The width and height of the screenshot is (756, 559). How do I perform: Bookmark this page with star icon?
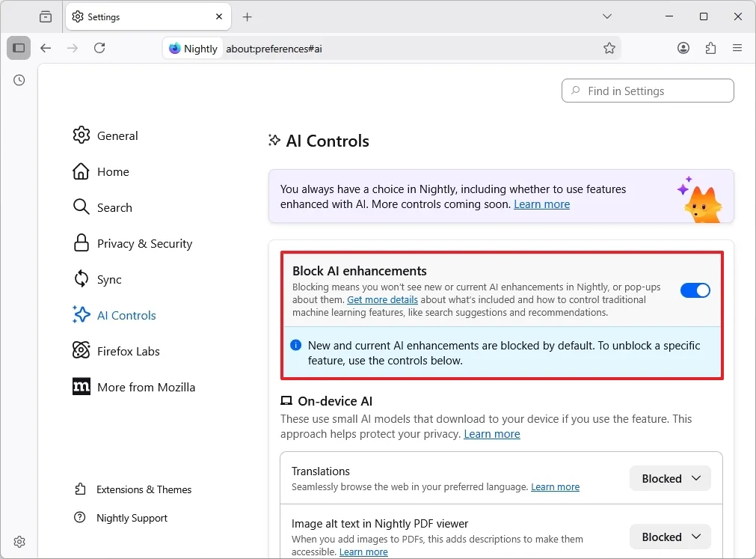point(609,48)
